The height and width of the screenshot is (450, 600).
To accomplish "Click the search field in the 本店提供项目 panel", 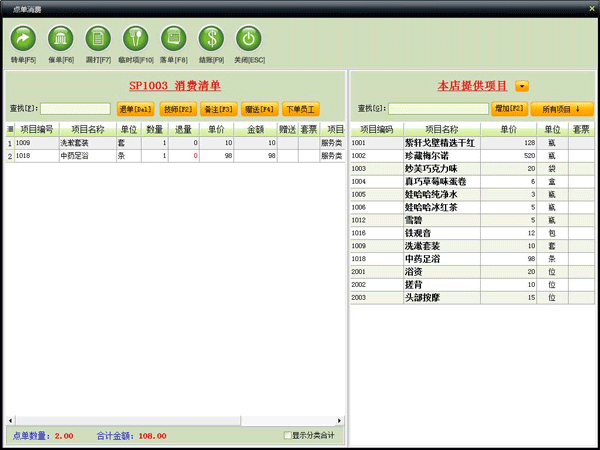I will click(x=438, y=108).
